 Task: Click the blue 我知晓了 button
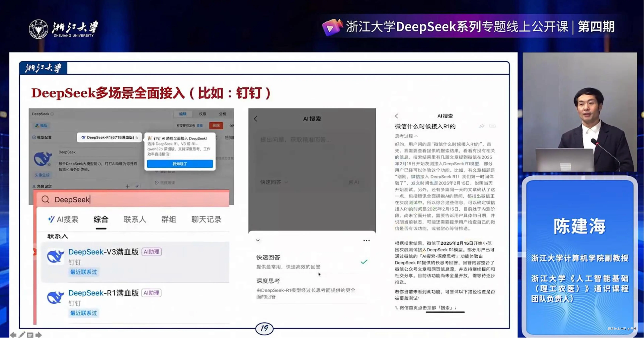pyautogui.click(x=180, y=164)
